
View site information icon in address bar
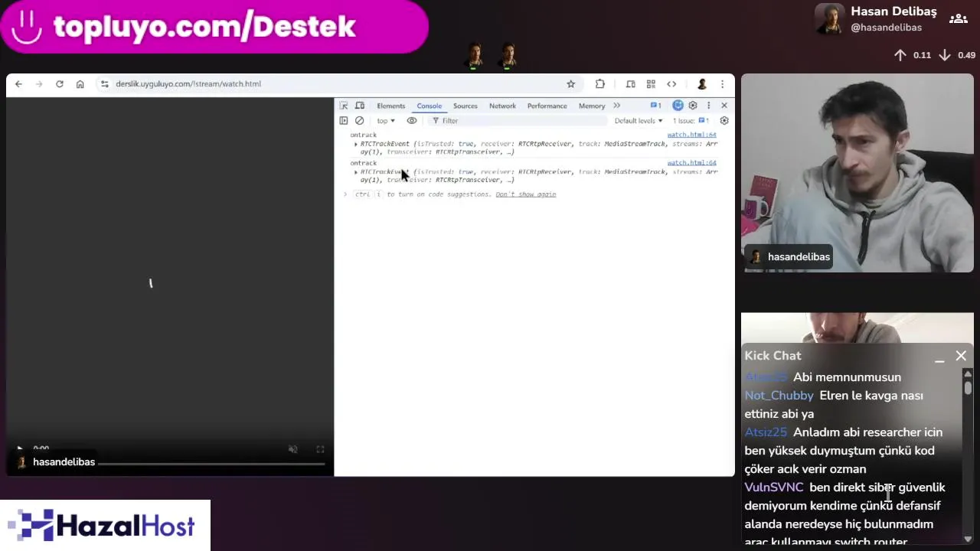105,84
